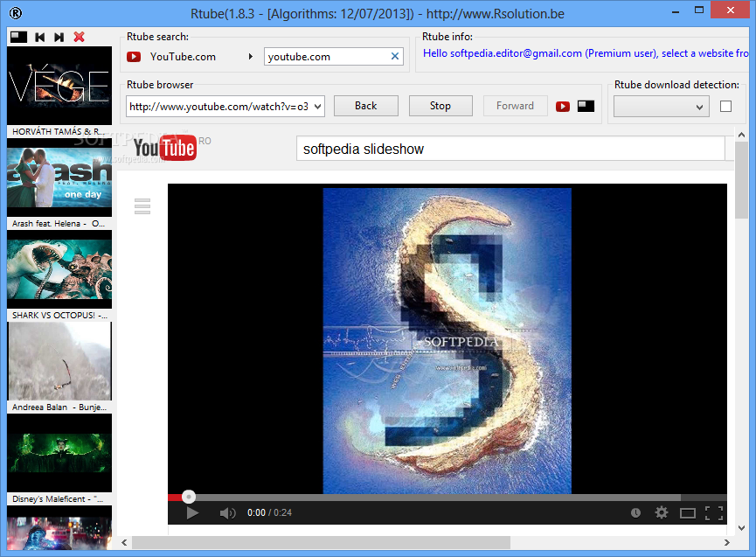Mute the video using speaker icon
This screenshot has width=756, height=557.
coord(227,513)
